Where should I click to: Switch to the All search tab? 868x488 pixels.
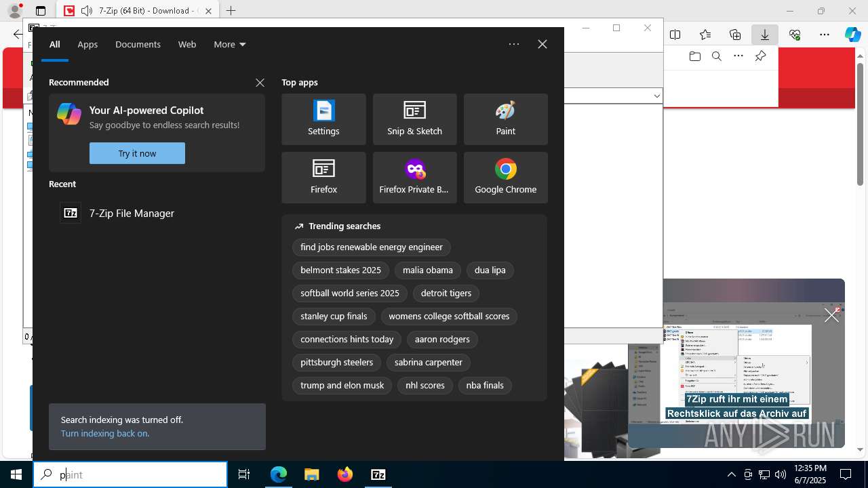pyautogui.click(x=55, y=44)
